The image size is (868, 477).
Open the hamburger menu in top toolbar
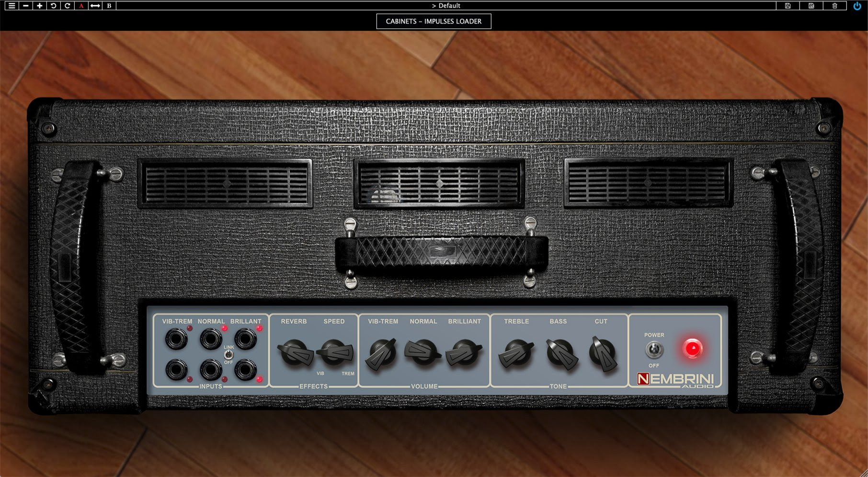(11, 6)
